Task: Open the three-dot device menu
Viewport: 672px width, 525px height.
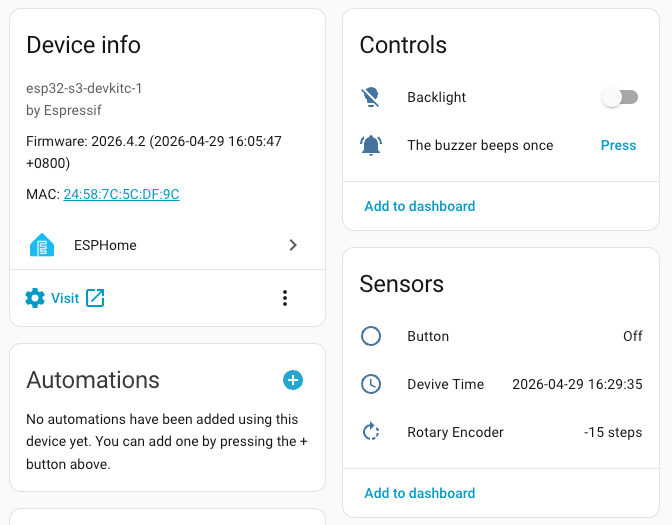Action: click(x=285, y=298)
